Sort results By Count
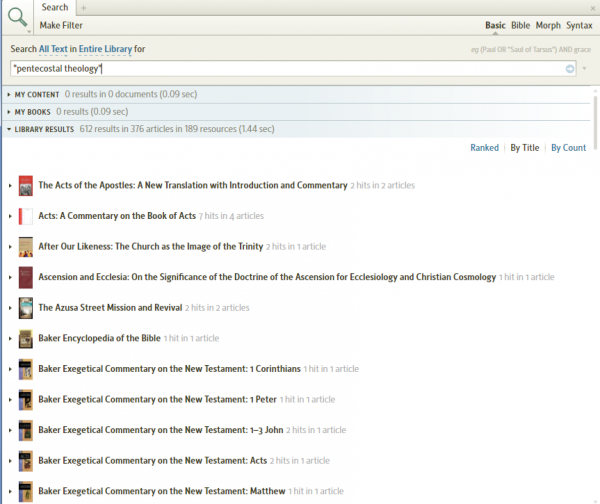The image size is (600, 504). click(x=568, y=148)
